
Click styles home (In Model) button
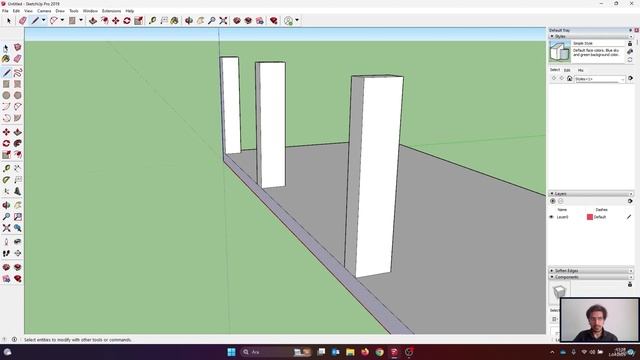pos(569,78)
